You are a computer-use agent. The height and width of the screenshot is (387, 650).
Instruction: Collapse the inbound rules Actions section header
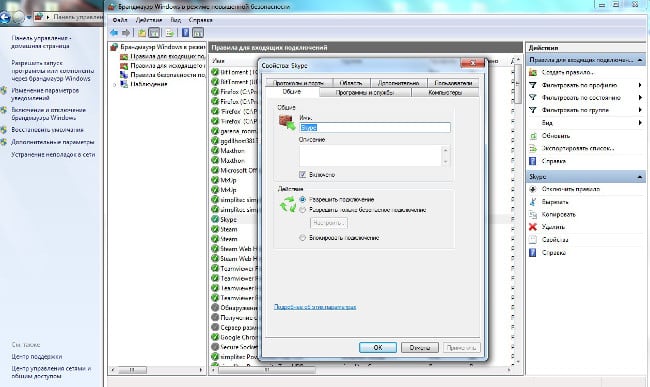tap(640, 60)
